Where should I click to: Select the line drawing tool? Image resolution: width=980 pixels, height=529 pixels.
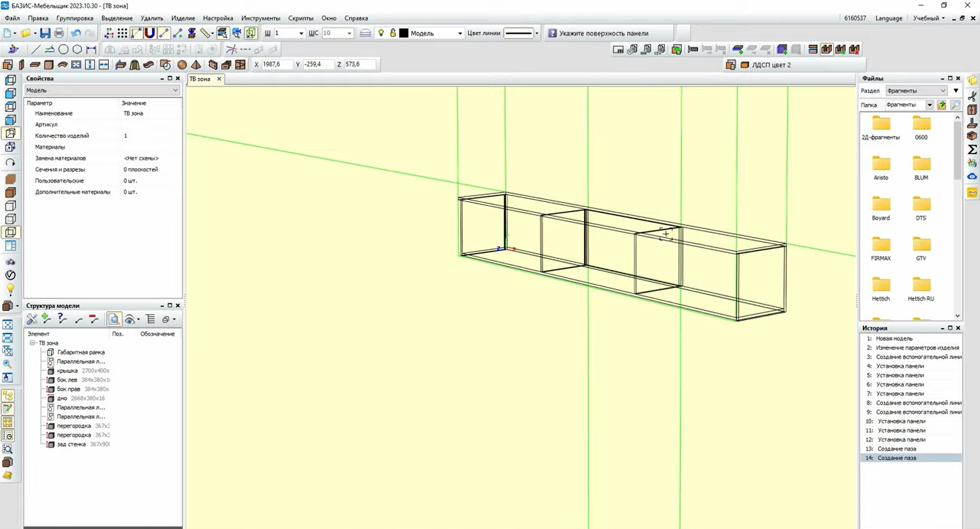35,50
